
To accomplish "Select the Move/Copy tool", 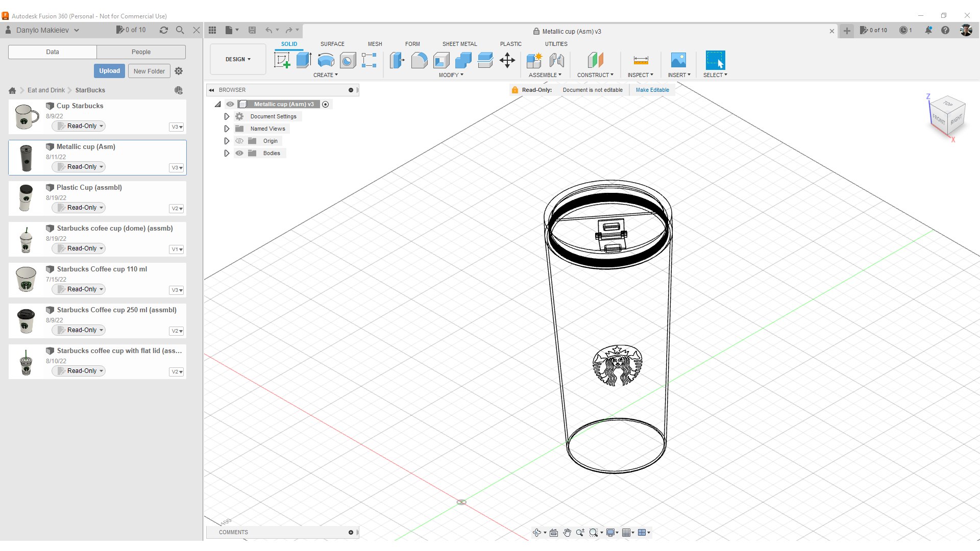I will (x=507, y=60).
